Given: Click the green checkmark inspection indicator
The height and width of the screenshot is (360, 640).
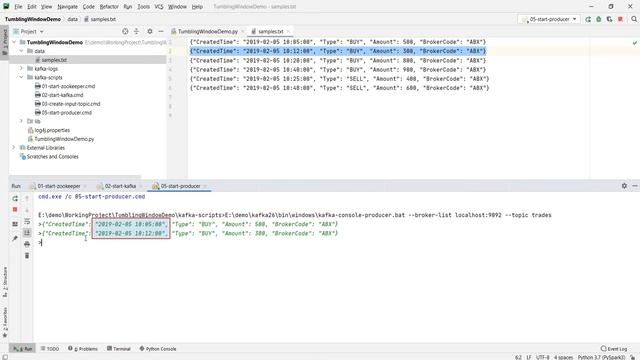Looking at the screenshot, I should pos(635,42).
